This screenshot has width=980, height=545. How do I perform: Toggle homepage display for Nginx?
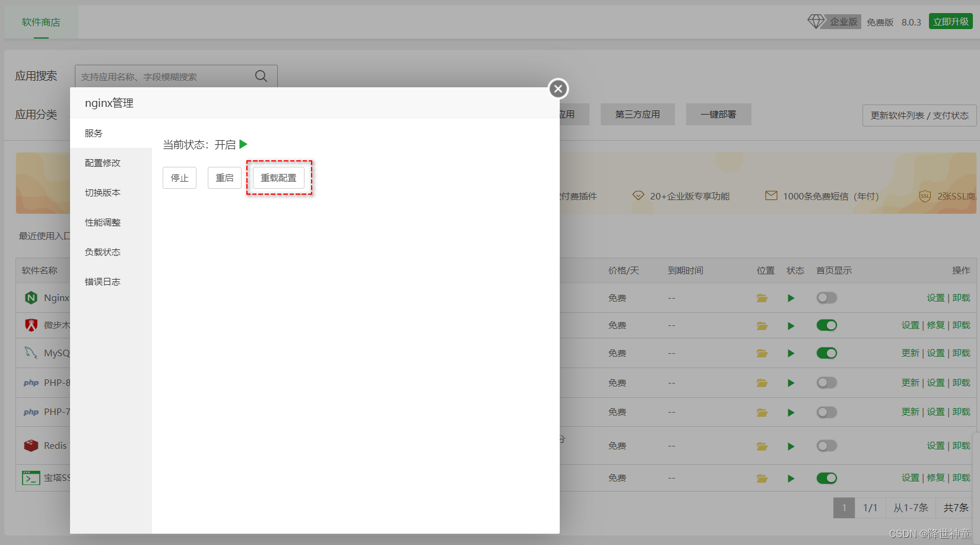[x=827, y=297]
